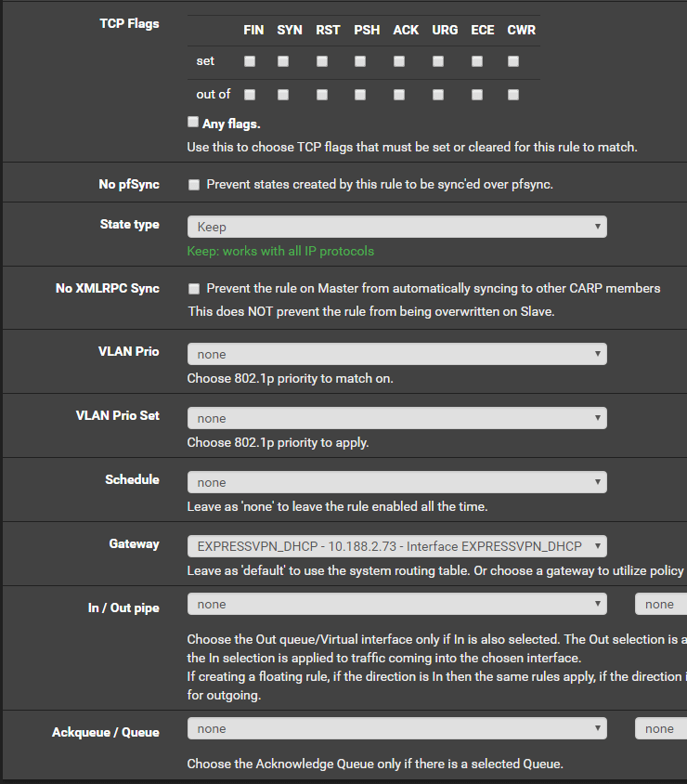Expand the In pipe dropdown
The image size is (687, 784).
click(x=397, y=604)
